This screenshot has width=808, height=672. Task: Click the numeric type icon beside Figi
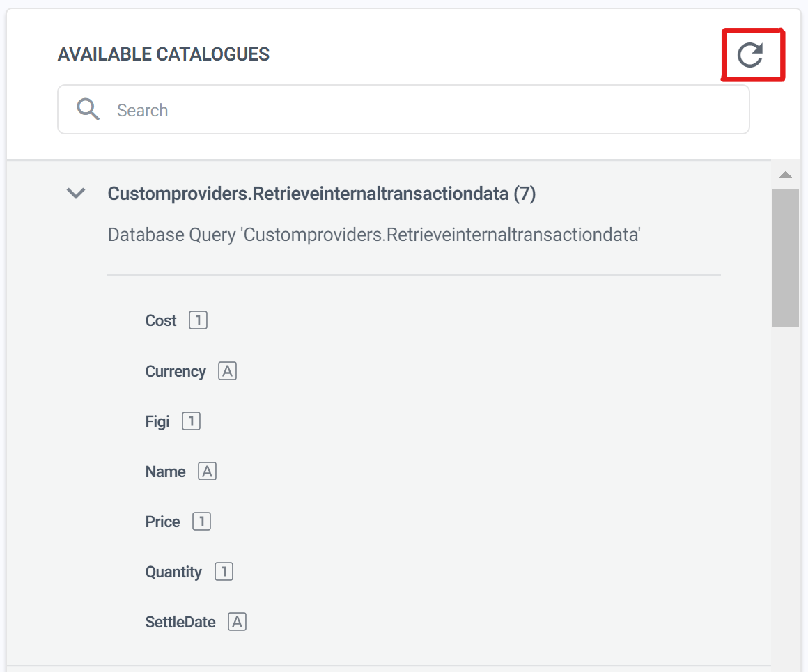pos(191,421)
